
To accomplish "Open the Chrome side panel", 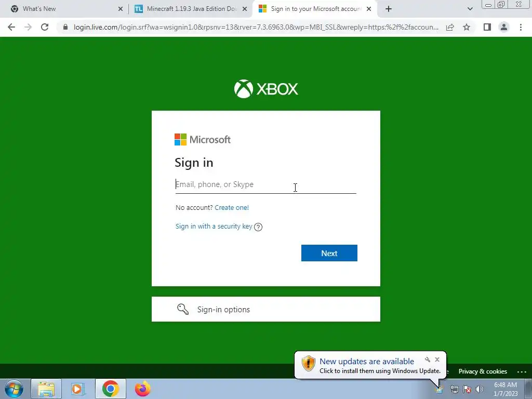I will (x=487, y=27).
